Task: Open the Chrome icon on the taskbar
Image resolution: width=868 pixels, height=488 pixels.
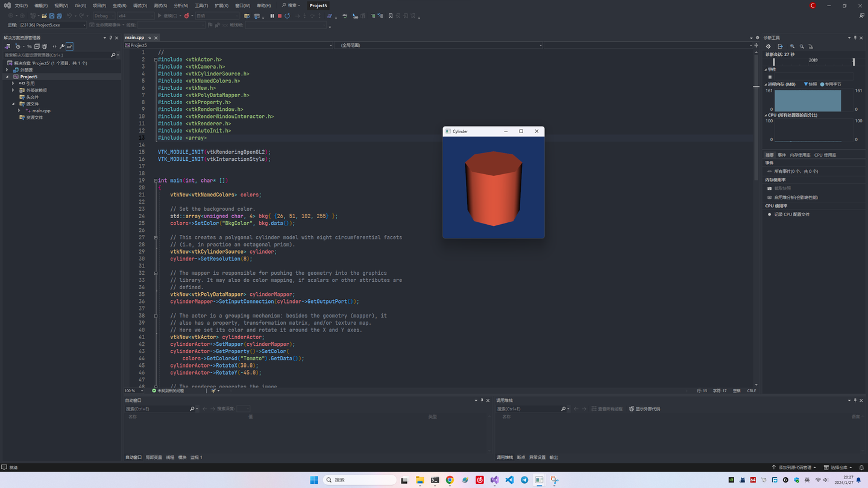Action: pyautogui.click(x=450, y=480)
